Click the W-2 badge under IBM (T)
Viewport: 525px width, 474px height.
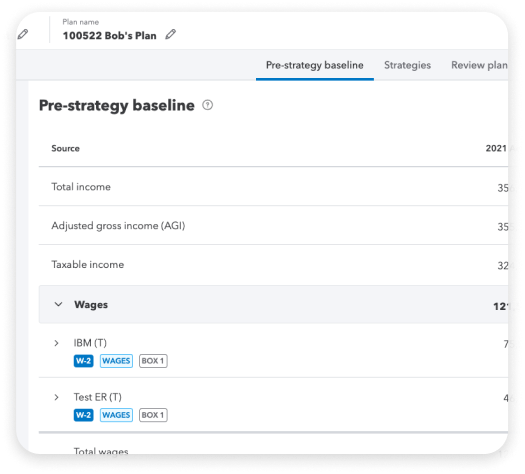(x=83, y=361)
